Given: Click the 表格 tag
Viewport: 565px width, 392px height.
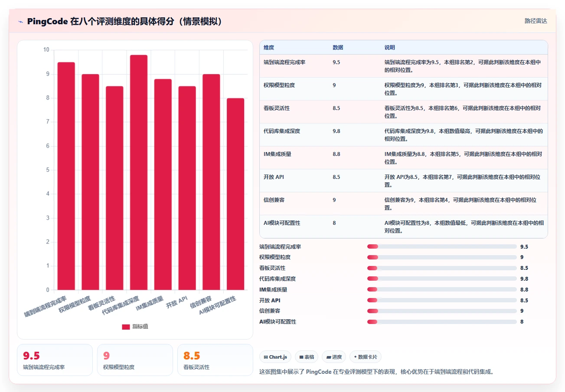Looking at the screenshot, I should click(307, 357).
